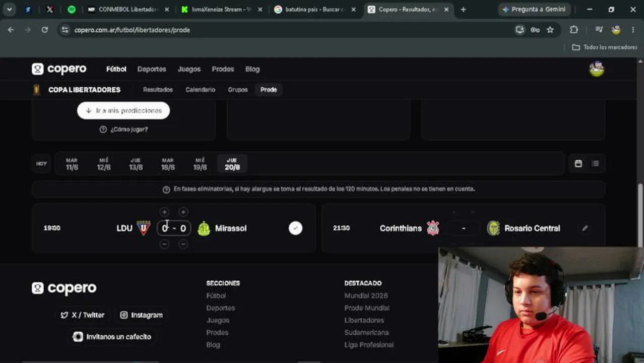Click the Copa Libertadores trophy icon
This screenshot has width=644, height=363.
coord(36,90)
